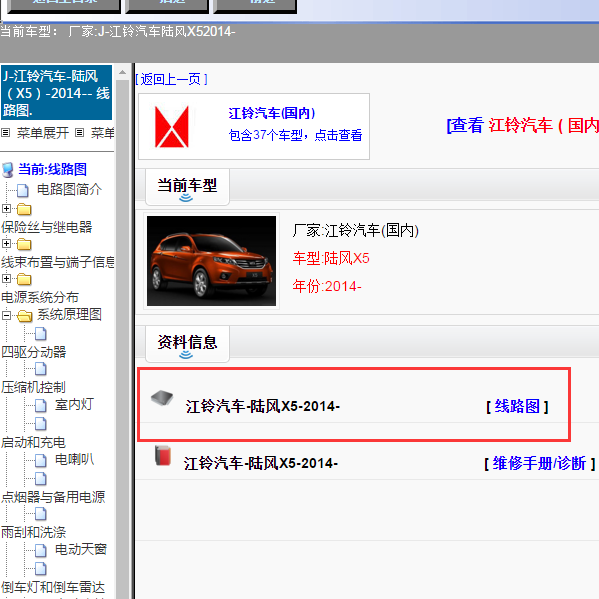Click the orange Landwind X5 car thumbnail
The width and height of the screenshot is (599, 599).
click(211, 261)
